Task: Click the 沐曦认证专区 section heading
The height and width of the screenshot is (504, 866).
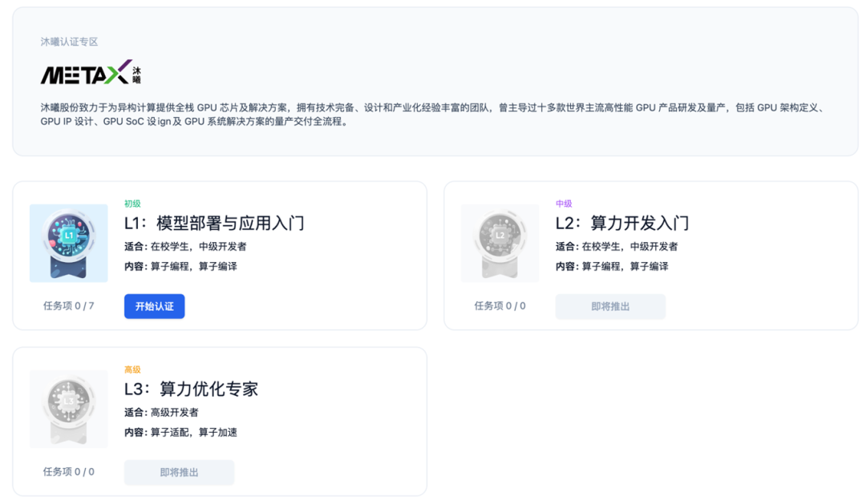Action: [70, 42]
